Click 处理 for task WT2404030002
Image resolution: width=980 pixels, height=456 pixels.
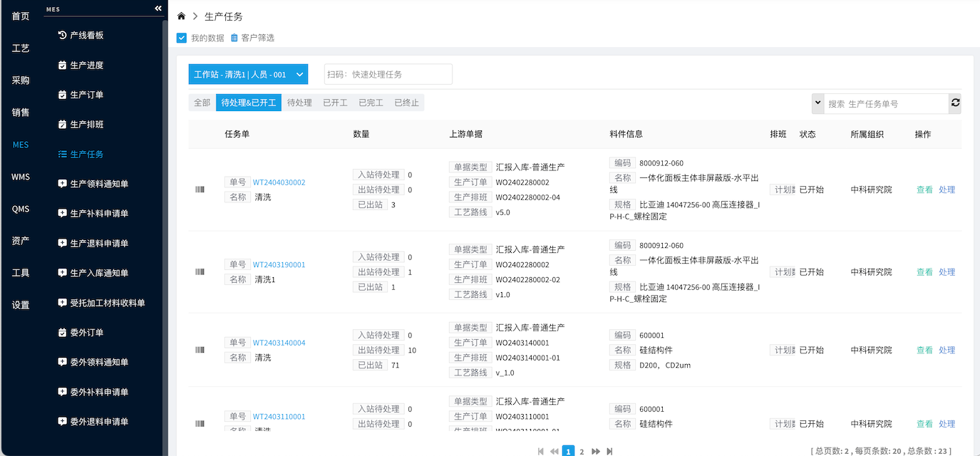[x=947, y=190]
